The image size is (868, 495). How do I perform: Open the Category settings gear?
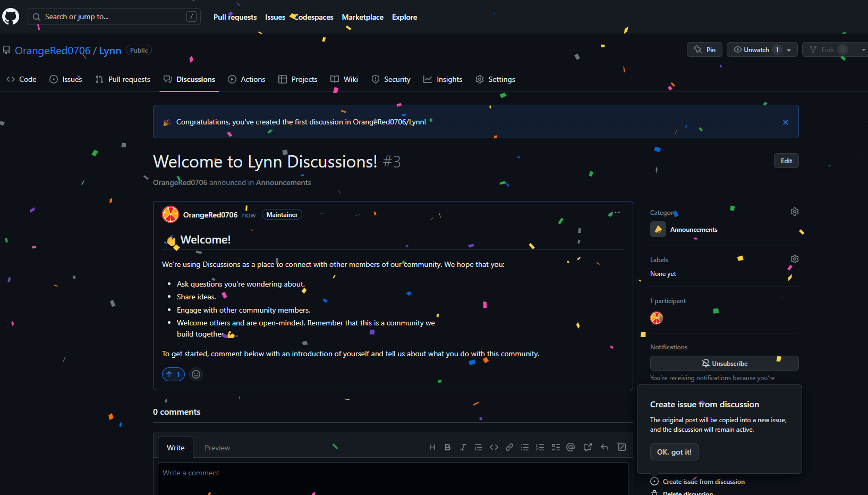pyautogui.click(x=795, y=212)
